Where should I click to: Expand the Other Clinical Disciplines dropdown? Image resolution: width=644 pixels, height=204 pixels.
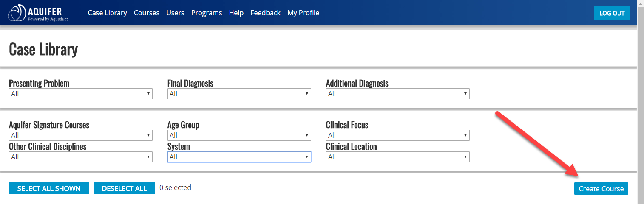coord(81,157)
